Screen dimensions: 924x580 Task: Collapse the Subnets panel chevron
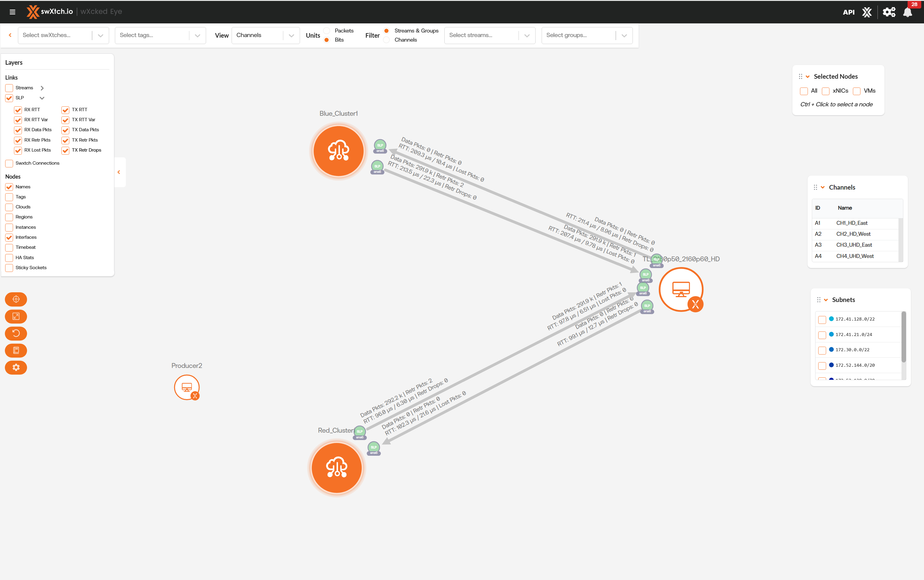click(x=826, y=300)
